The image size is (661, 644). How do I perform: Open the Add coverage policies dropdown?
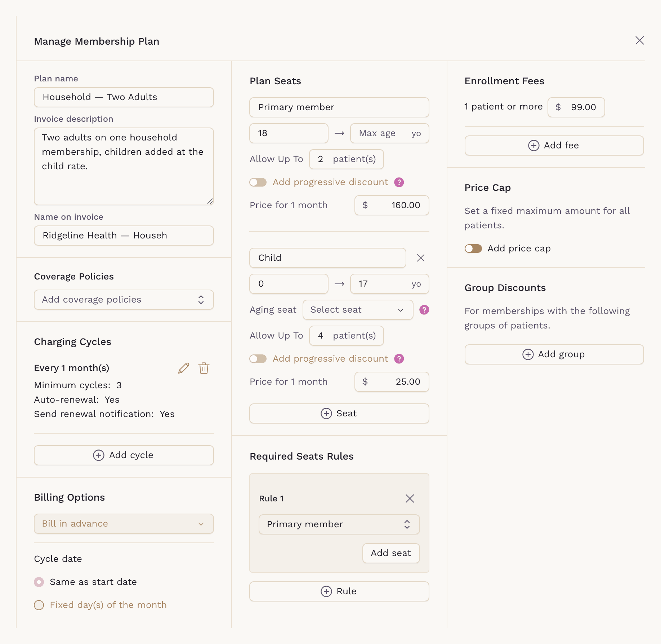point(124,300)
